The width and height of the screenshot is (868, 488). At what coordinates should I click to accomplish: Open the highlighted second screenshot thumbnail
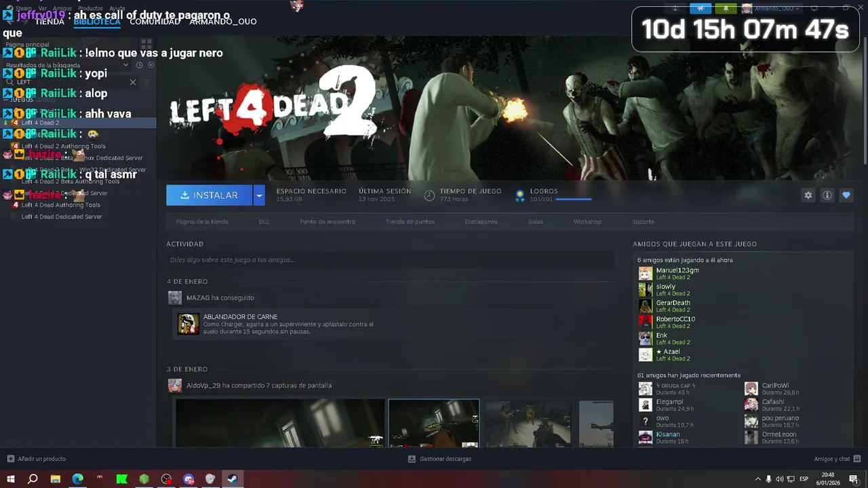coord(434,423)
